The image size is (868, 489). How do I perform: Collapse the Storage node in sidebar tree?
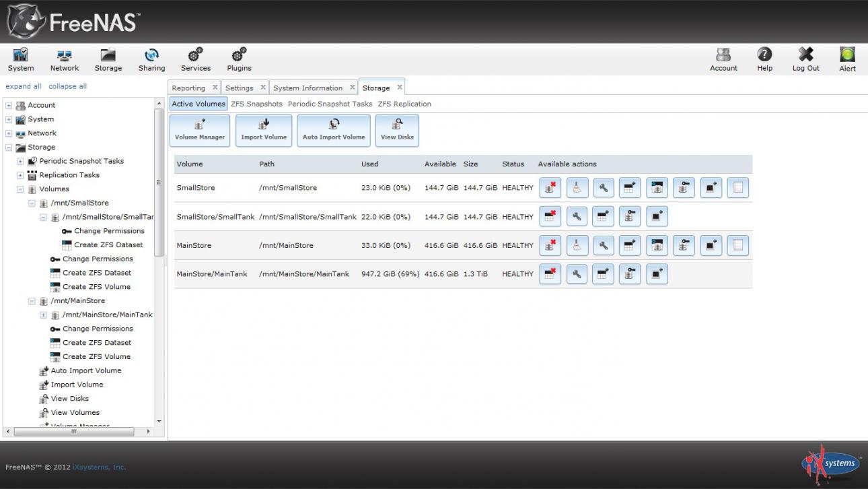click(x=9, y=148)
